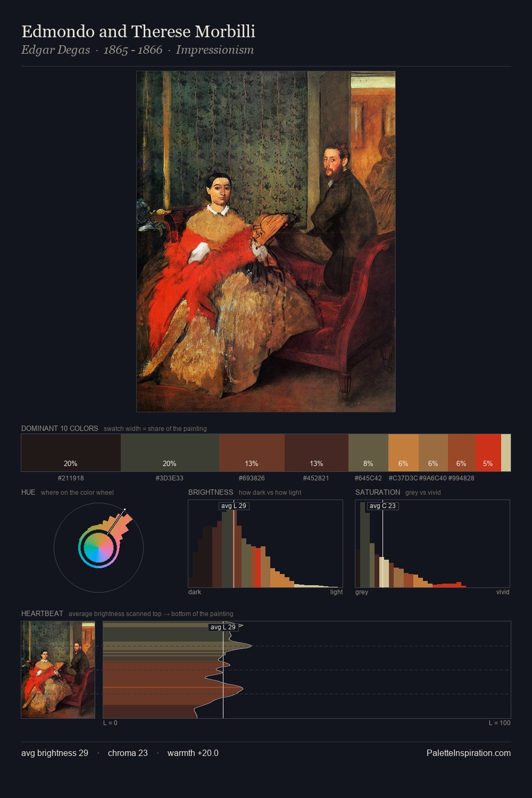
Task: Click "avg L 29" marker in Brightness histogram
Action: 234,505
